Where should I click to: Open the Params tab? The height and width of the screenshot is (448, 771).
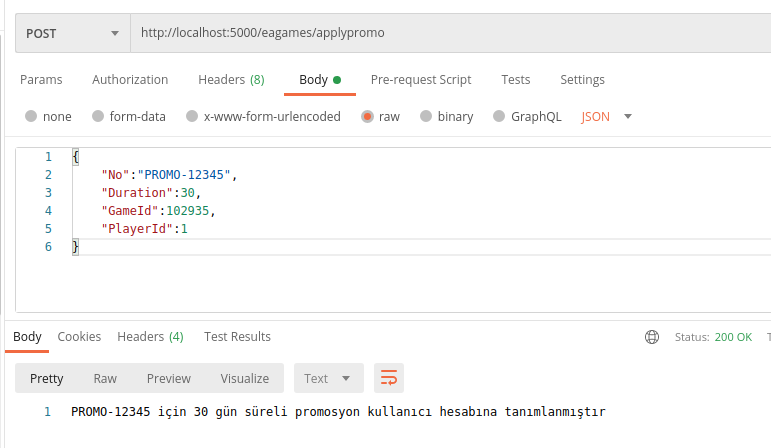point(41,80)
